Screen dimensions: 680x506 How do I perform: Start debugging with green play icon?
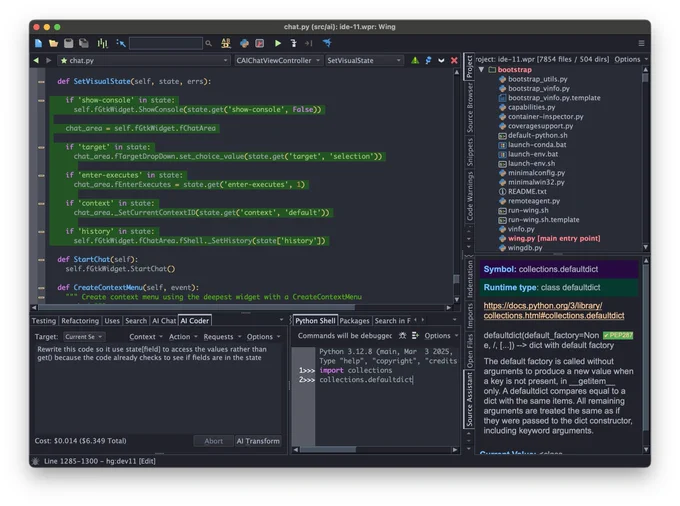(278, 43)
